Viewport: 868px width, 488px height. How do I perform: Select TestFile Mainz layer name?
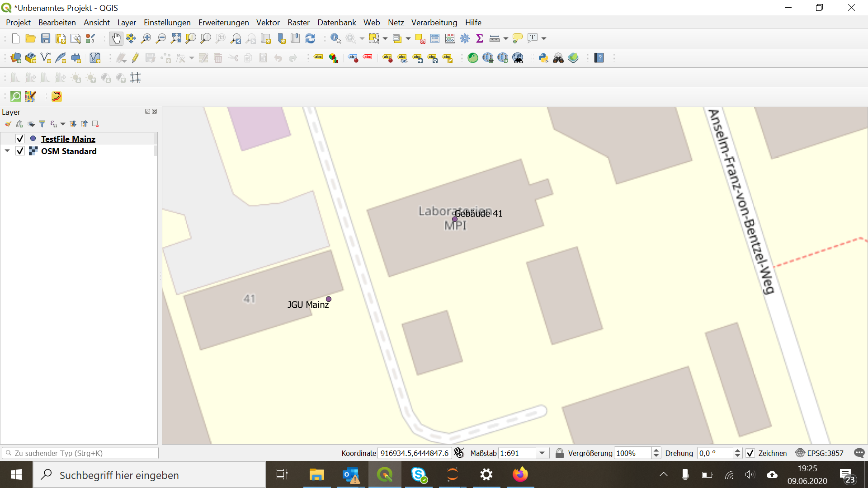68,139
